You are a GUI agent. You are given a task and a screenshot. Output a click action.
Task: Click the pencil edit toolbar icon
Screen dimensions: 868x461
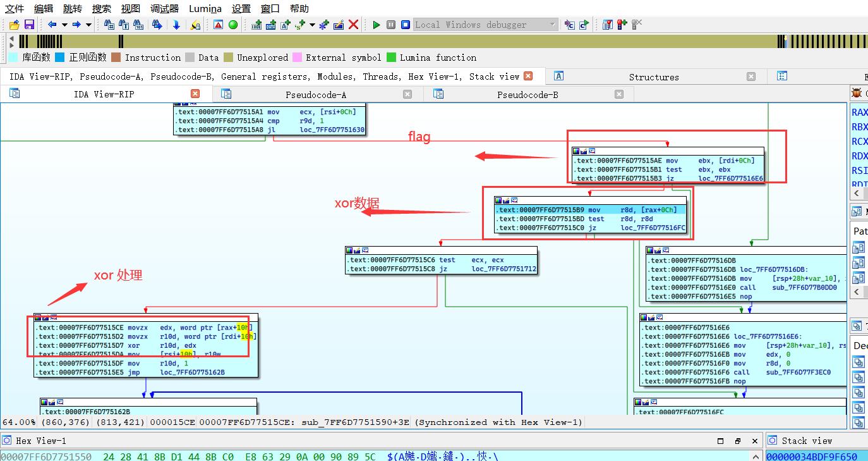coord(339,25)
